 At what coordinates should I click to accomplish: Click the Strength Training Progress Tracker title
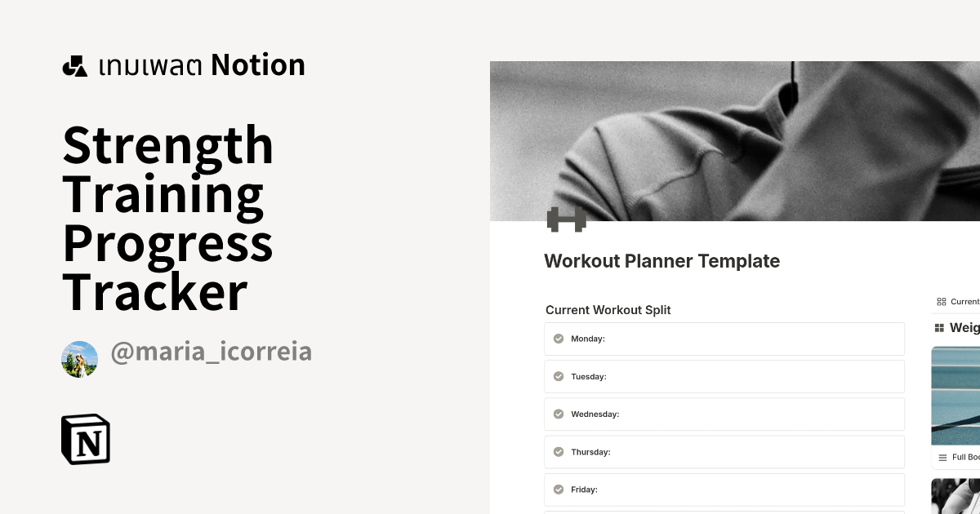point(168,218)
